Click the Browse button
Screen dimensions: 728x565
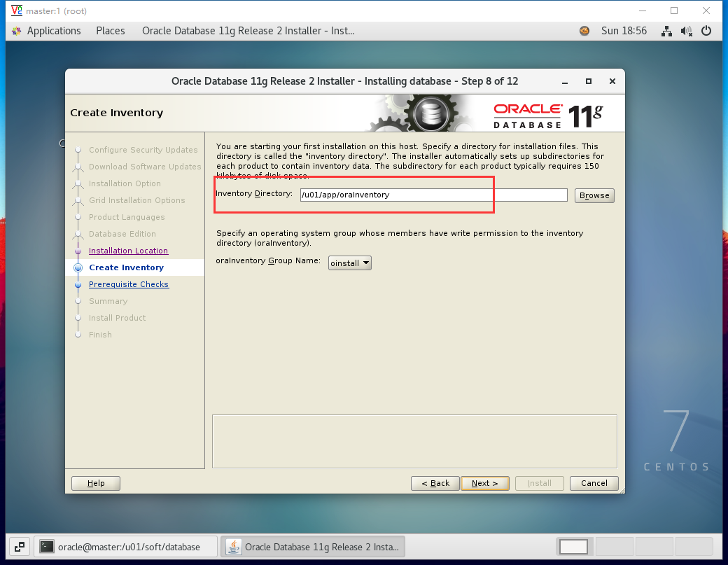pyautogui.click(x=594, y=195)
